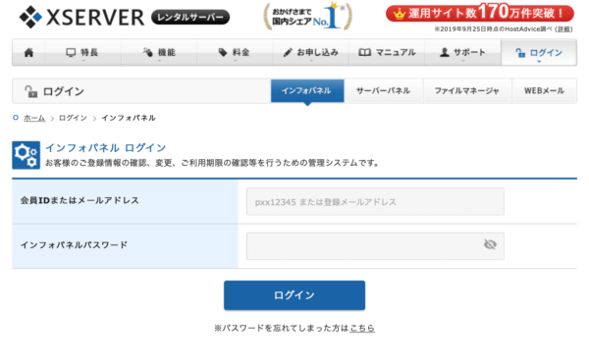Click the XSERVER logo
This screenshot has height=364, width=589.
tap(81, 18)
